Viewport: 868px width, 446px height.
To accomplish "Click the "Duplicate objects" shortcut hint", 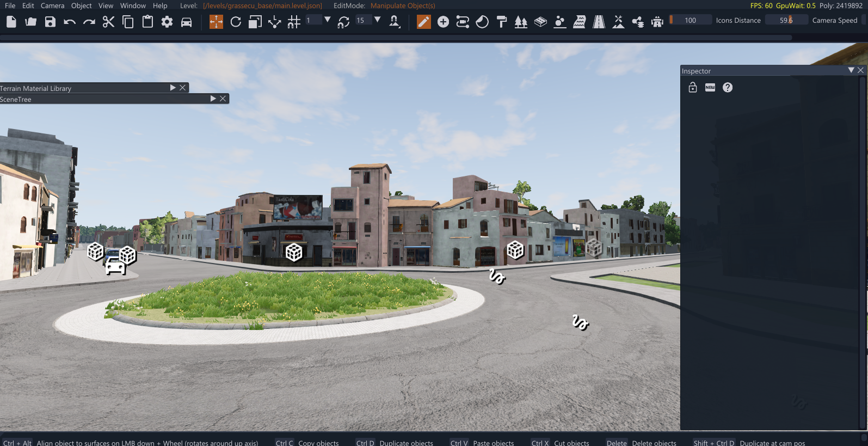I will (x=407, y=443).
